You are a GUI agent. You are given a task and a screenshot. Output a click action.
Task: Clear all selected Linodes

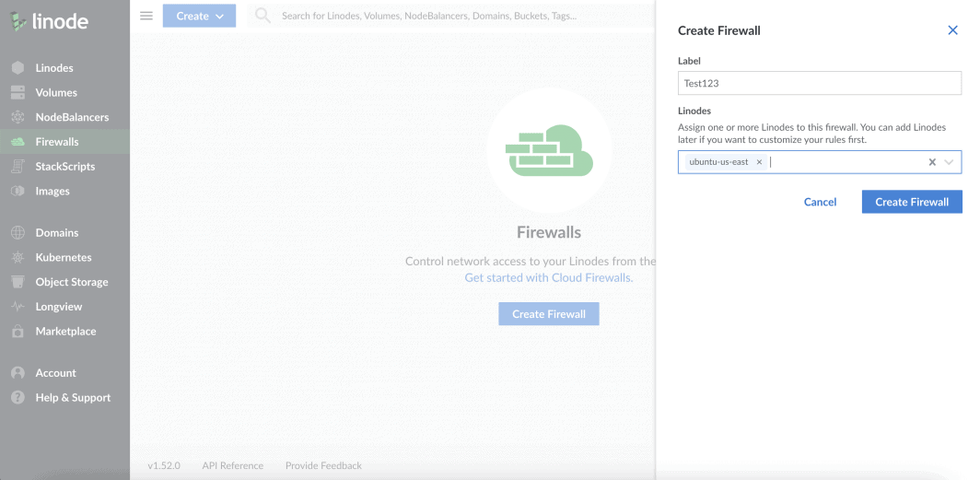coord(932,162)
